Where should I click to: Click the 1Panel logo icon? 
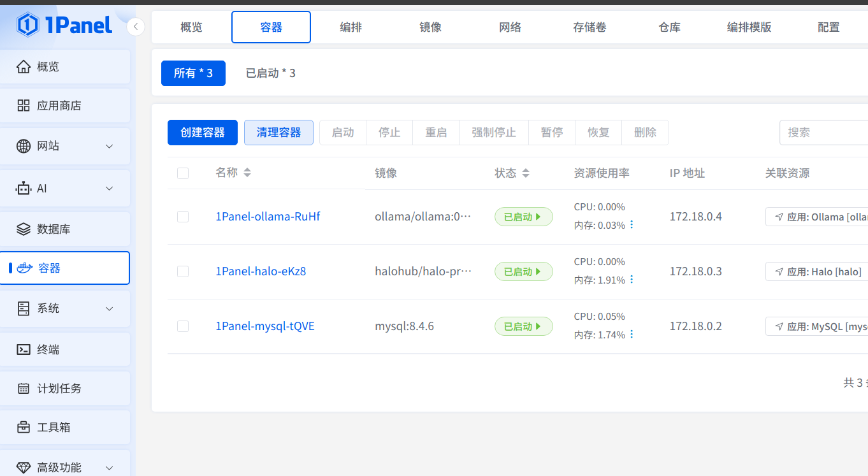pos(27,25)
